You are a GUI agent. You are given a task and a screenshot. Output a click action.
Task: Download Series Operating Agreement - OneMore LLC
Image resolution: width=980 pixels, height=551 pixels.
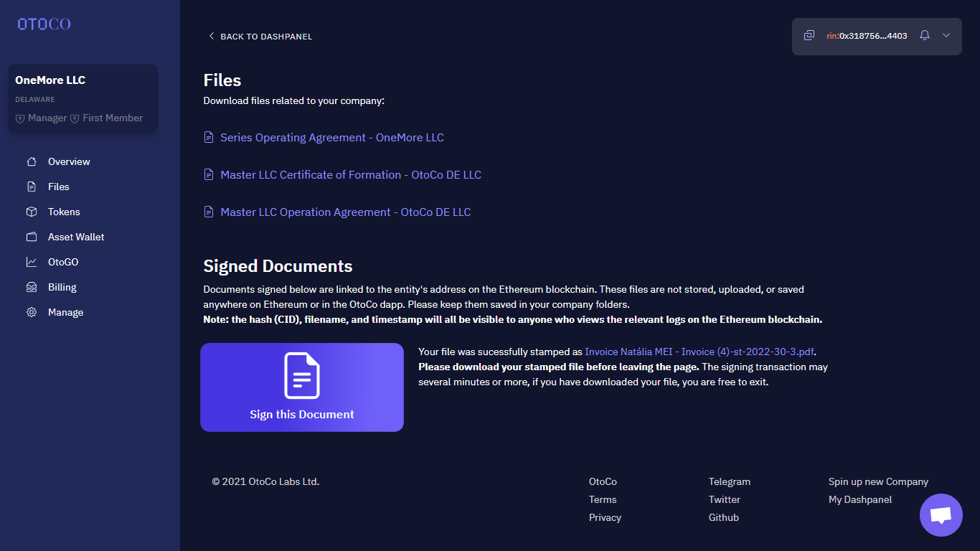point(332,137)
